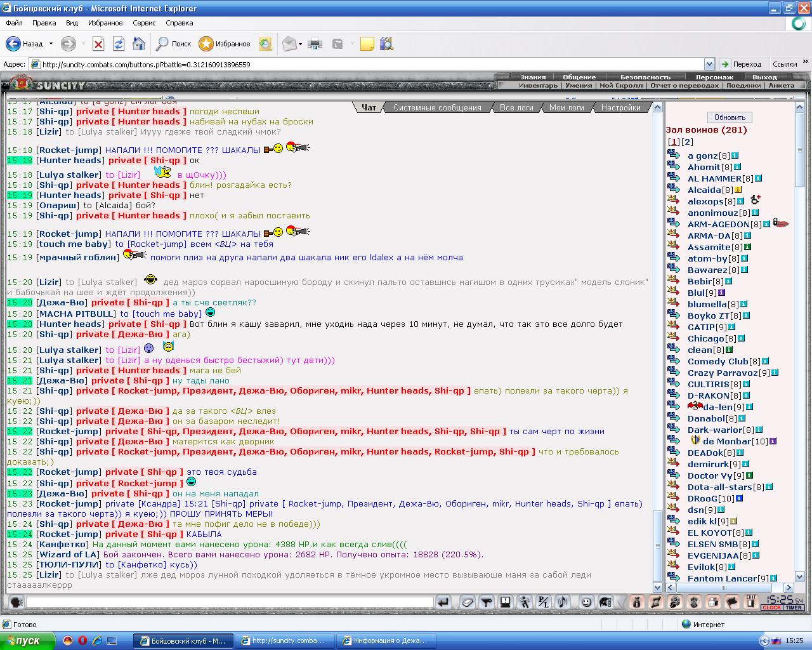Click the flag icon in bottom toolbar
The image size is (812, 650).
[x=731, y=602]
